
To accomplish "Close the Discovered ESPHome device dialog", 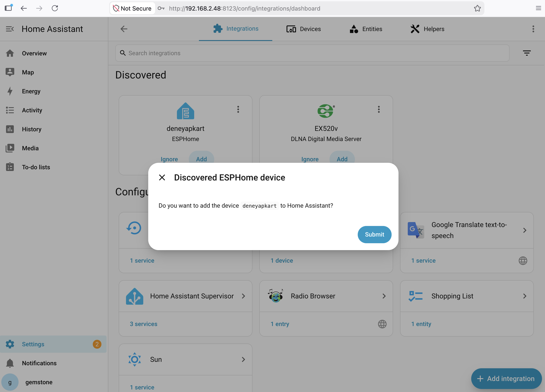I will coord(162,177).
